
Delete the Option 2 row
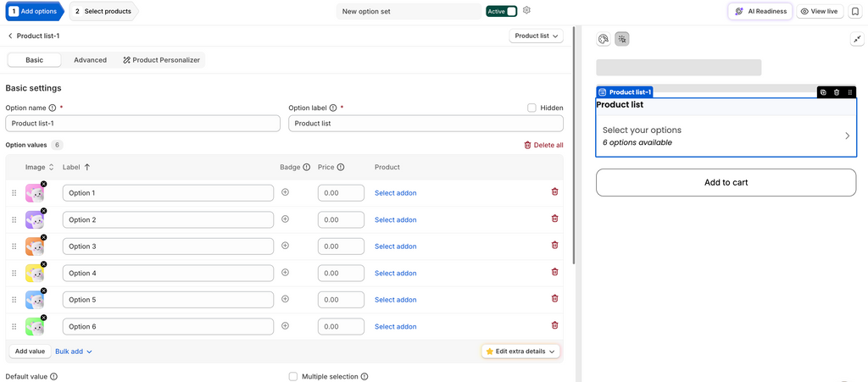(554, 219)
